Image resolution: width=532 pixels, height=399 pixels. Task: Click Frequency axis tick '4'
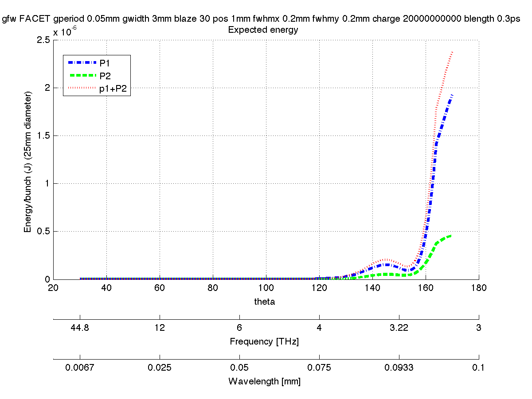319,328
